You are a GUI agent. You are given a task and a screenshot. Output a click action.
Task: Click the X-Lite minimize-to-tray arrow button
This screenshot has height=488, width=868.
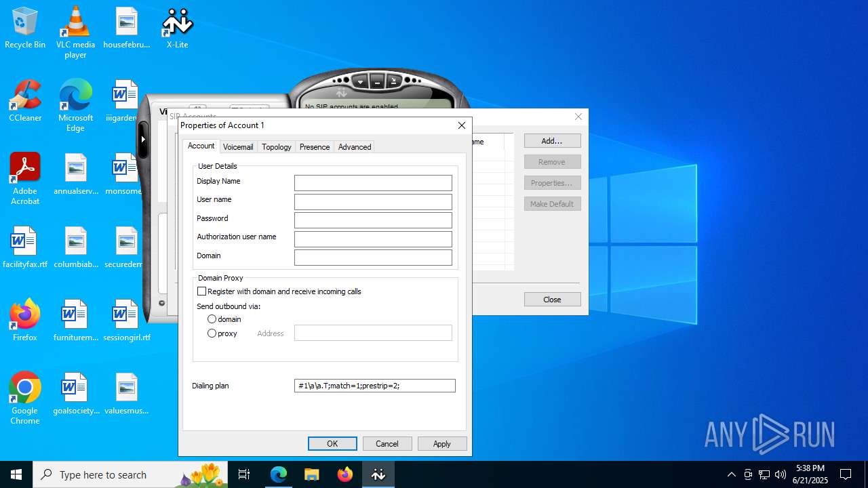[393, 81]
